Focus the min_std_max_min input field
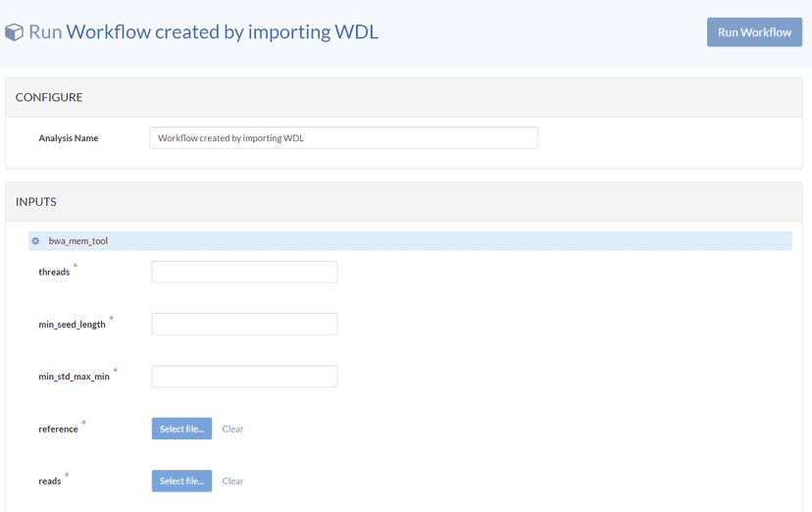The image size is (812, 512). [244, 377]
